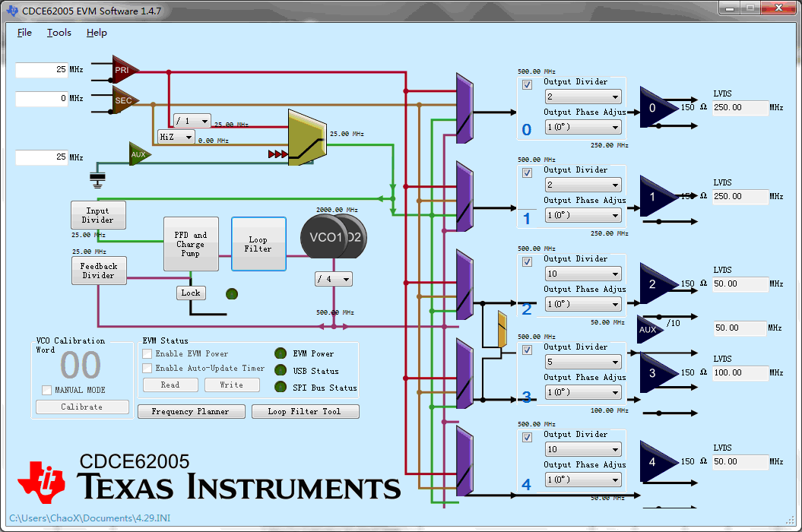The width and height of the screenshot is (802, 532).
Task: Click the VCO1 circle
Action: click(325, 237)
